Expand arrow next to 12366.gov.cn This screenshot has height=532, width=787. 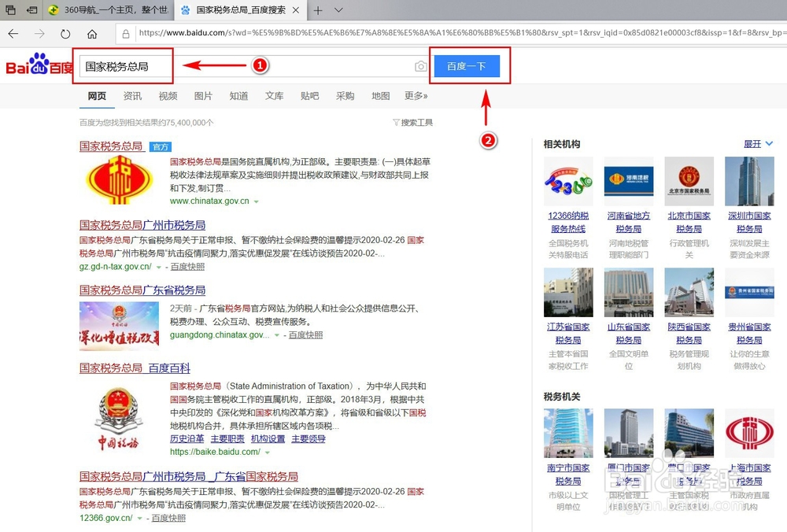[x=139, y=518]
